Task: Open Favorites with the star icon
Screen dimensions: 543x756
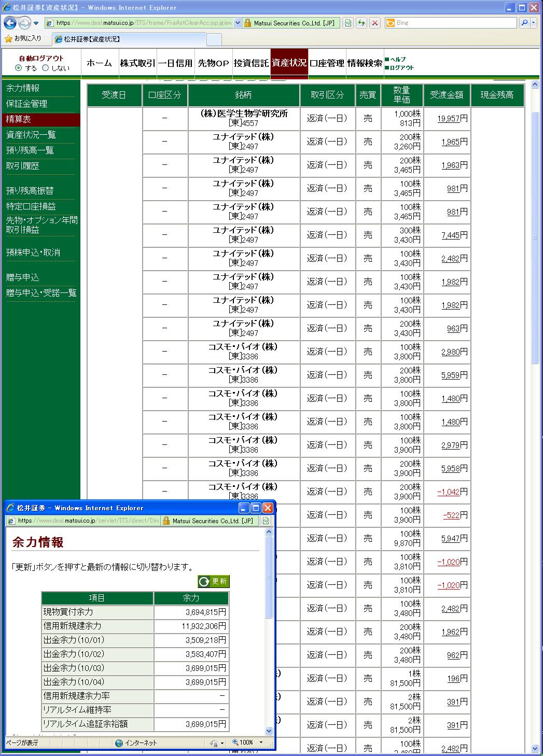Action: click(8, 39)
